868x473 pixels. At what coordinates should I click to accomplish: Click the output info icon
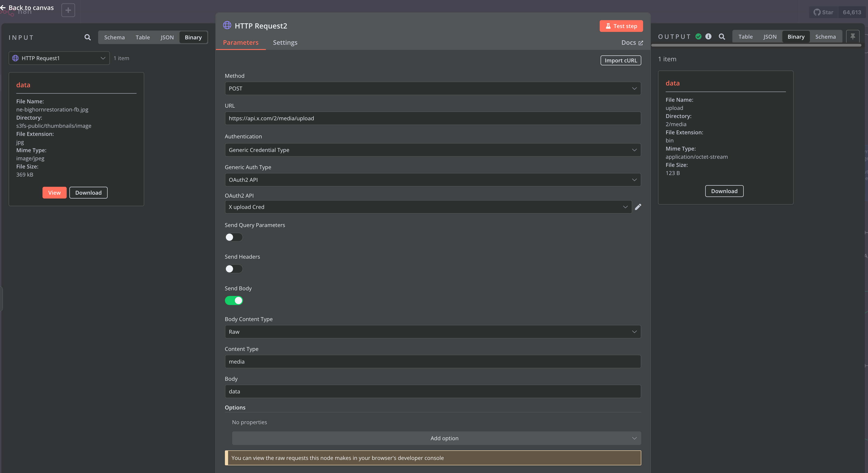708,36
